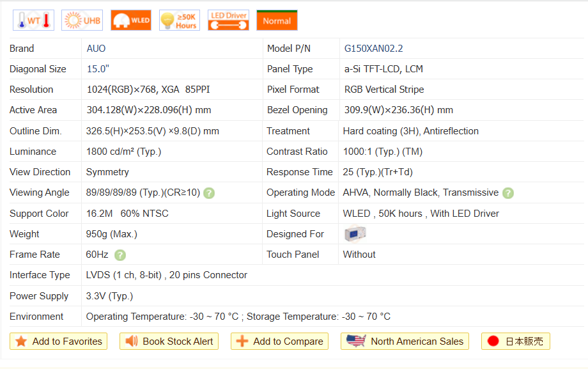Add this panel to Favorites
588x369 pixels.
(x=59, y=342)
